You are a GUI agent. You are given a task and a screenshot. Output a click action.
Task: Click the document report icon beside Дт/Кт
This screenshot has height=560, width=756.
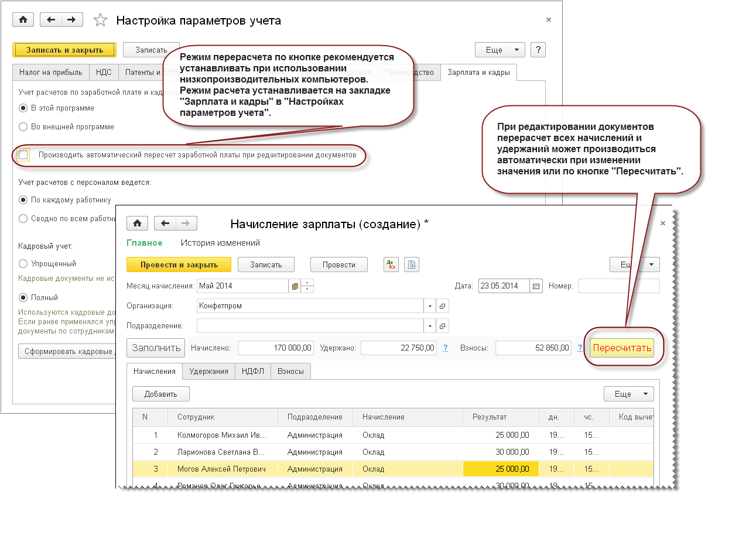(412, 264)
